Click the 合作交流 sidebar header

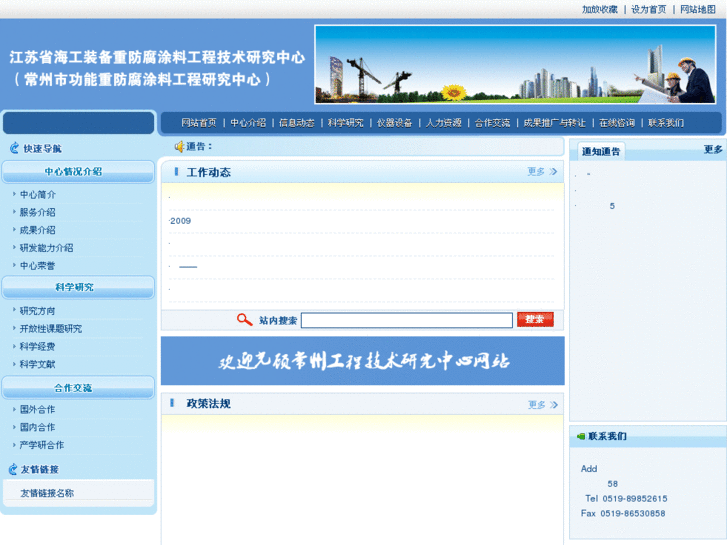tap(78, 388)
